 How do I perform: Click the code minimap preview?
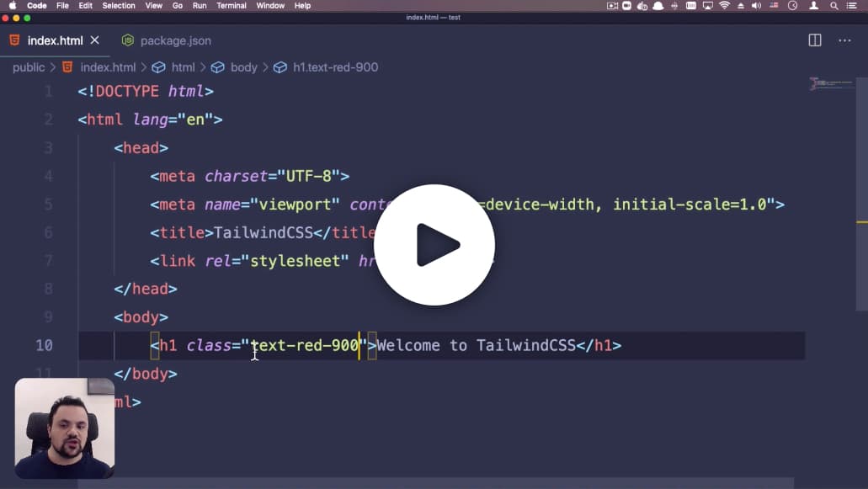pyautogui.click(x=832, y=83)
